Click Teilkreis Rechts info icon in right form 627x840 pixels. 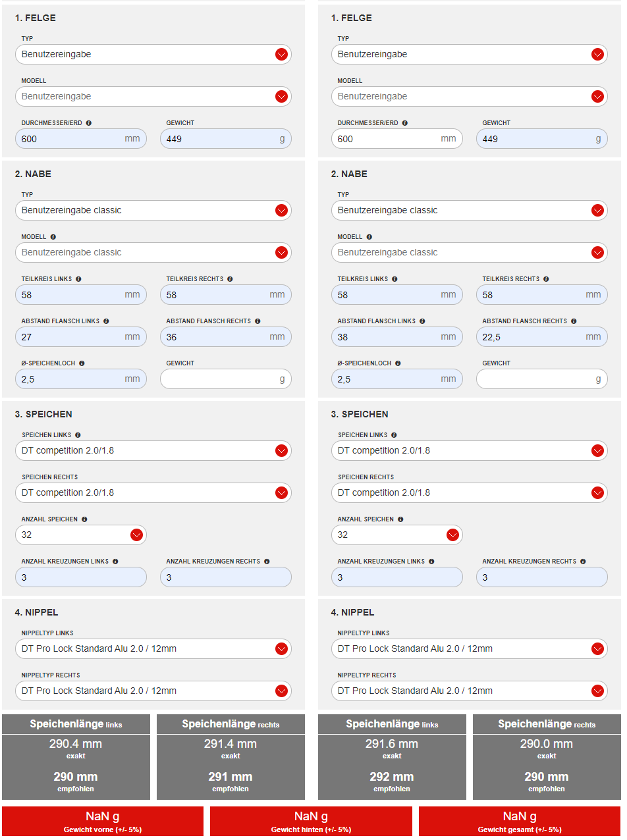click(546, 279)
